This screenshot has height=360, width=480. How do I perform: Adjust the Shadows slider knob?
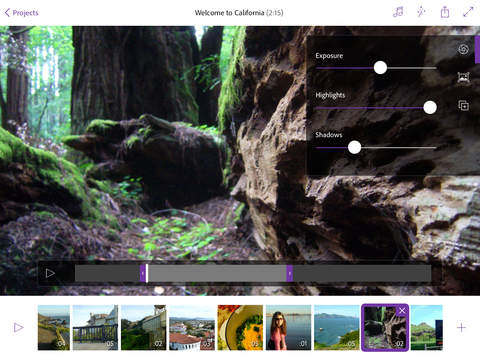tap(354, 147)
